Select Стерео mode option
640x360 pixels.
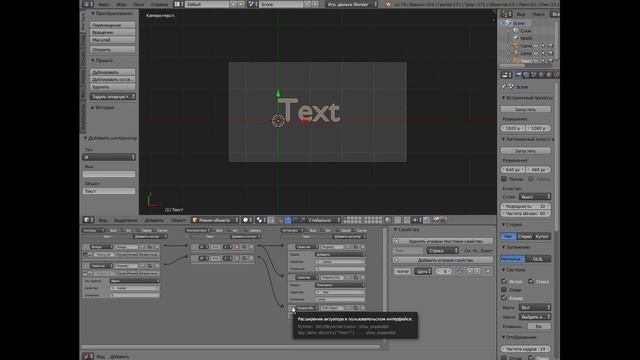click(525, 237)
